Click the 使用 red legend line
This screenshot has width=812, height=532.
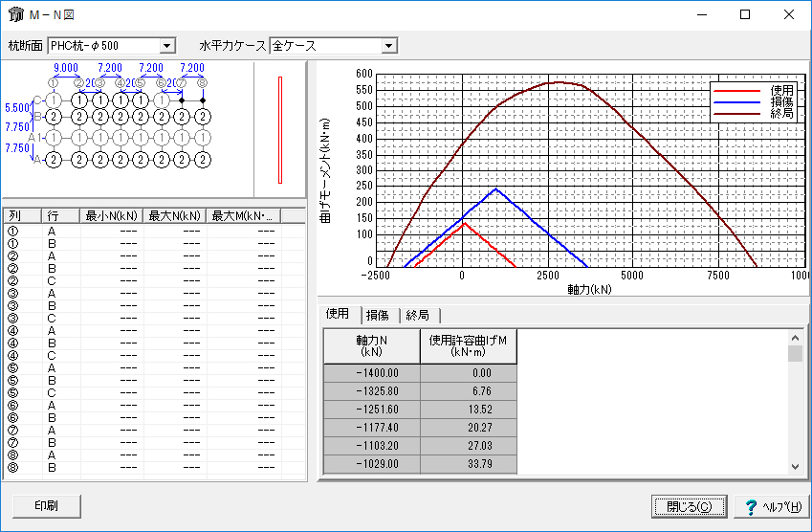[736, 91]
